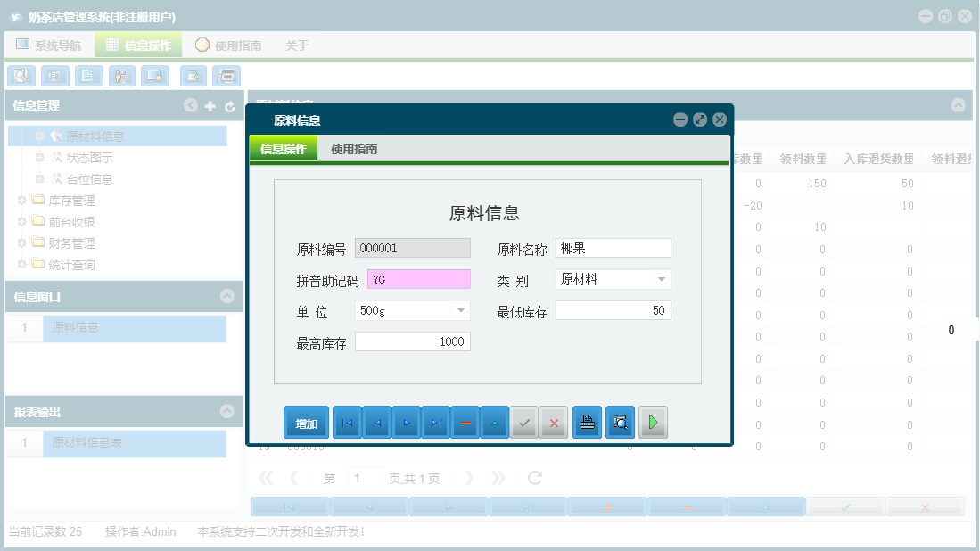Cancel changes with the red X button
980x551 pixels.
tap(554, 423)
